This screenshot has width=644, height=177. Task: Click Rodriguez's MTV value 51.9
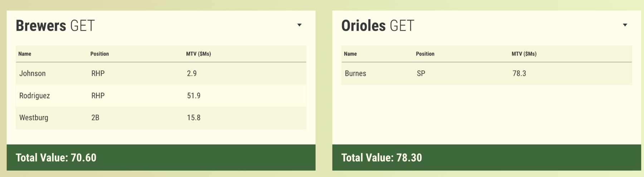194,95
